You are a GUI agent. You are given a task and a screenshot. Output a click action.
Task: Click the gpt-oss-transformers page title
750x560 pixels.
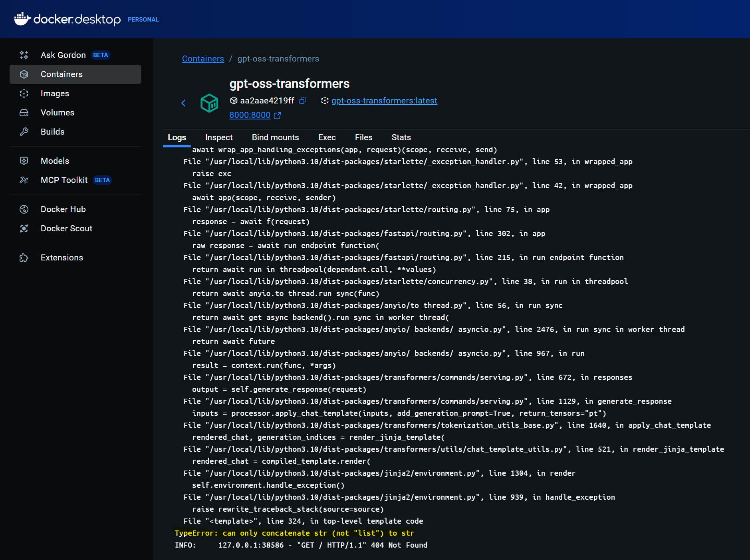[x=289, y=83]
